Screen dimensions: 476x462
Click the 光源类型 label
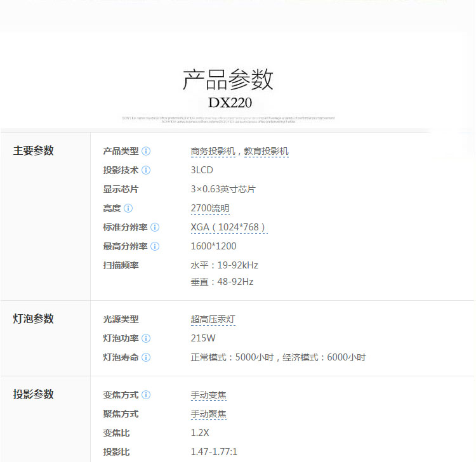tap(121, 319)
